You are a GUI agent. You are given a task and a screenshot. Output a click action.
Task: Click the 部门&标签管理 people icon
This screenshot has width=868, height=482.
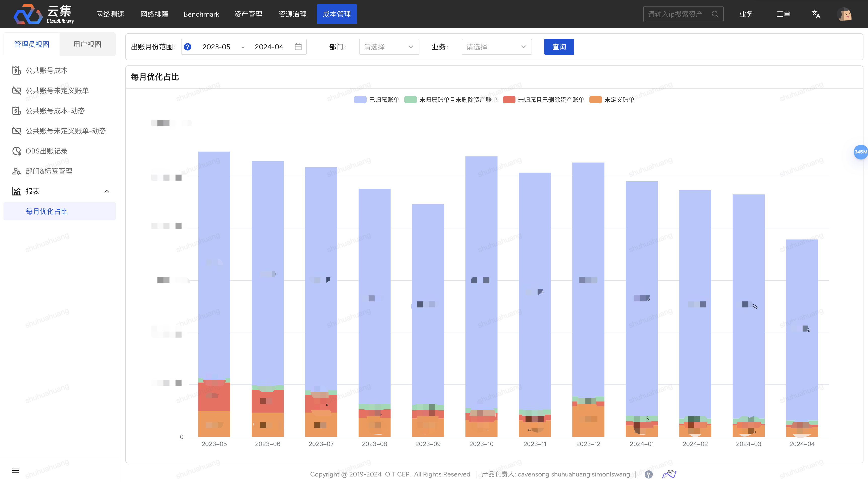(x=16, y=171)
